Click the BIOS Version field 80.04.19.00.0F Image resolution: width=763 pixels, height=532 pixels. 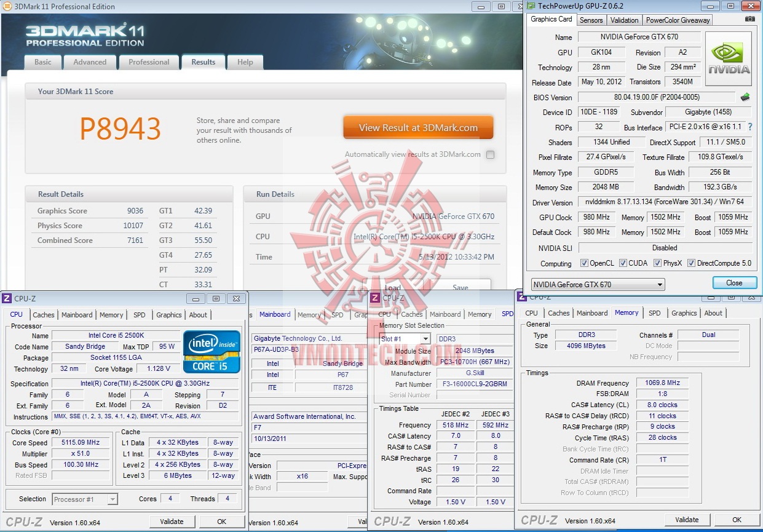[657, 97]
